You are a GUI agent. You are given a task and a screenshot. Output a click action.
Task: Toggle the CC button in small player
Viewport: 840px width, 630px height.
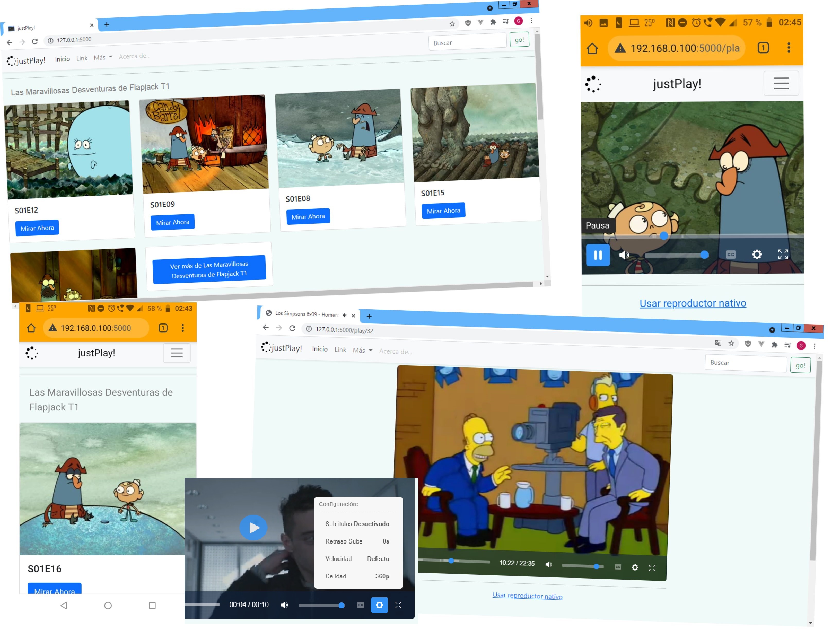point(360,605)
